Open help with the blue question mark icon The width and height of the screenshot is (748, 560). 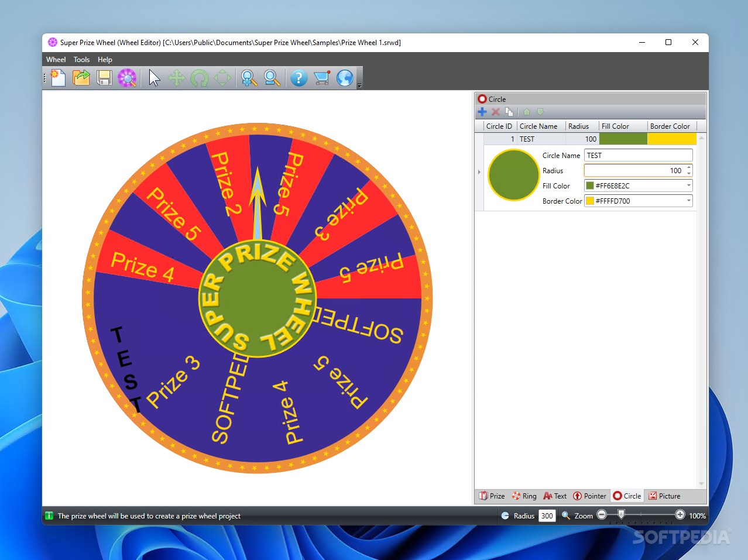tap(298, 78)
